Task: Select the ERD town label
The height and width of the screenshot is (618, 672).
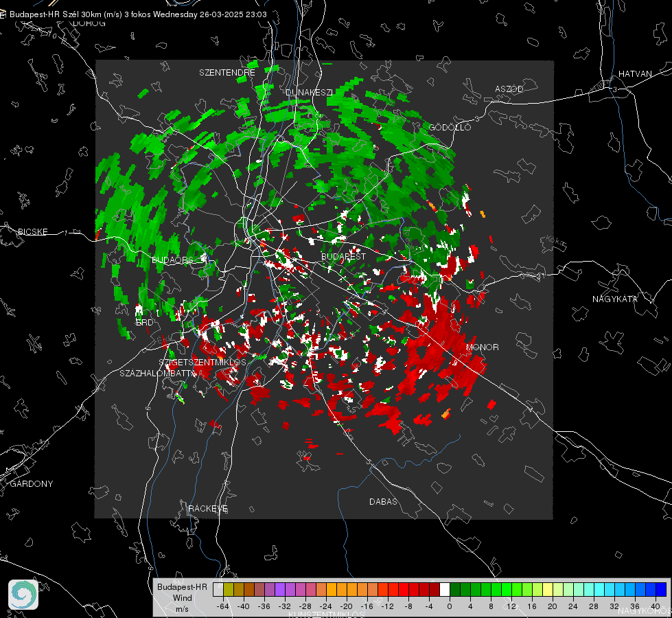Action: pyautogui.click(x=144, y=323)
